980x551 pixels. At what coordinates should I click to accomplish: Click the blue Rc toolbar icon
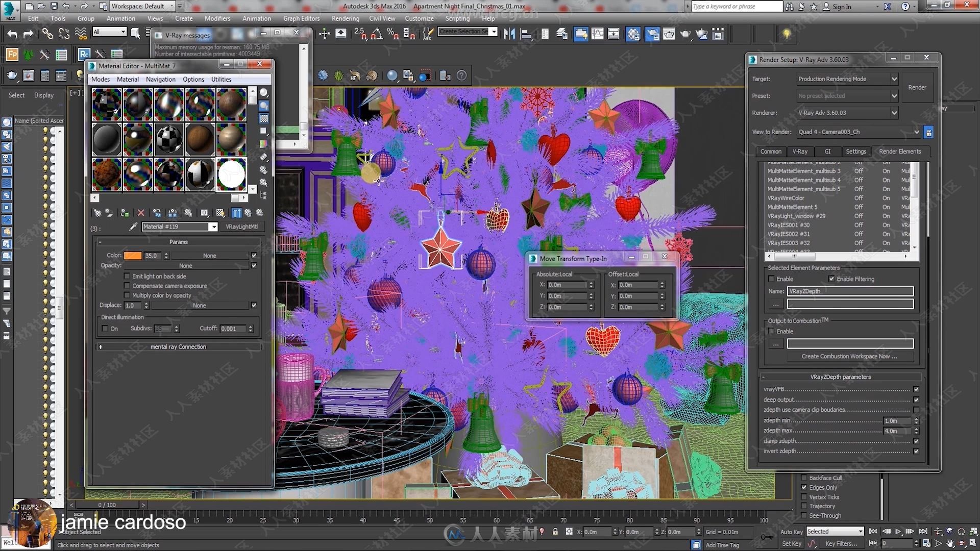pos(84,54)
